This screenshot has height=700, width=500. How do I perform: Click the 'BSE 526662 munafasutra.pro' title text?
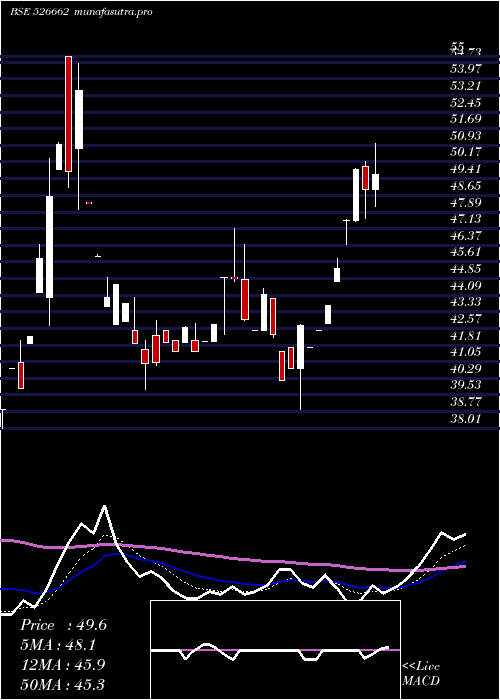pos(82,12)
